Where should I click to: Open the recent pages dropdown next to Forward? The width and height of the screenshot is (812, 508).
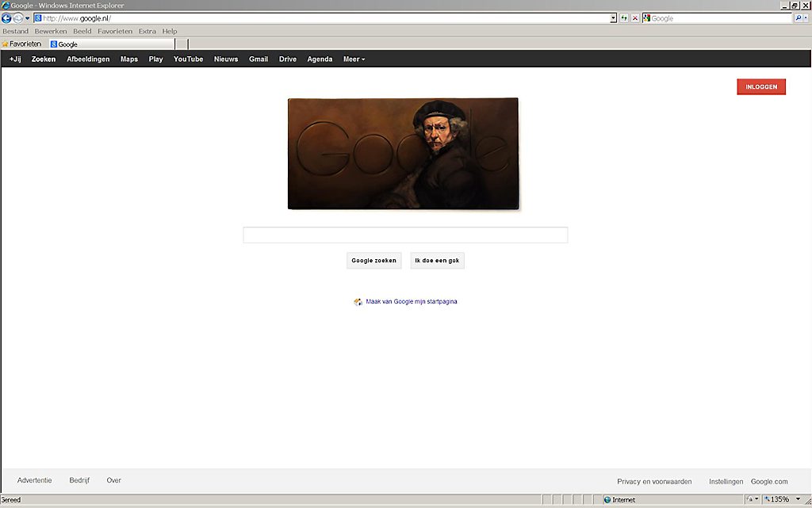tap(28, 18)
